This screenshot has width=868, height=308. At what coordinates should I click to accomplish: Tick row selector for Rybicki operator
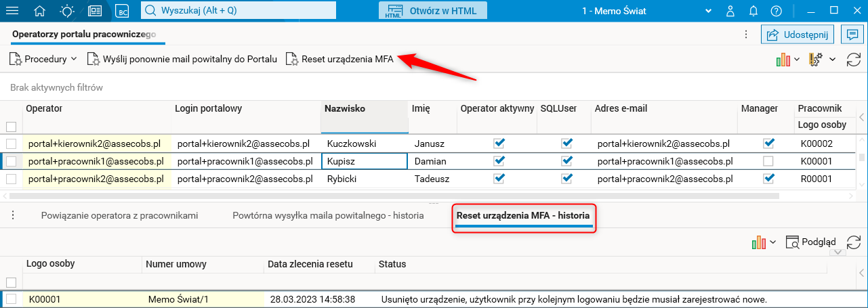pos(11,179)
